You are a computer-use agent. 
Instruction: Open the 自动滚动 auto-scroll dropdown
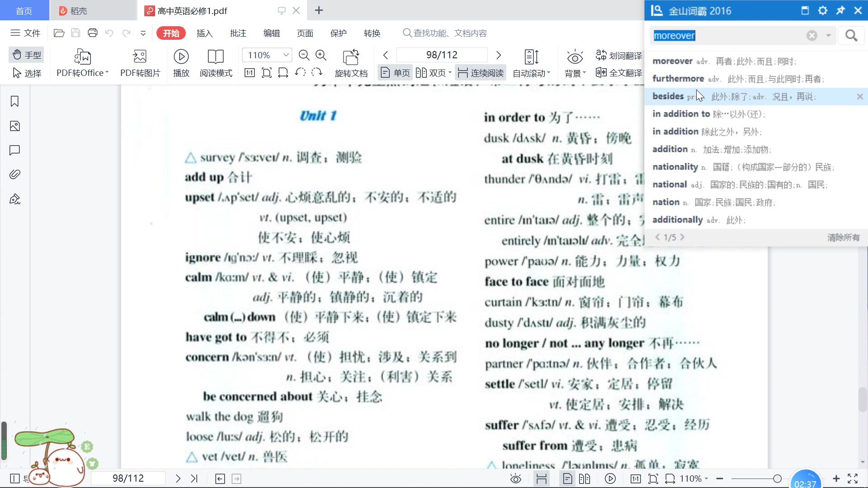(531, 73)
